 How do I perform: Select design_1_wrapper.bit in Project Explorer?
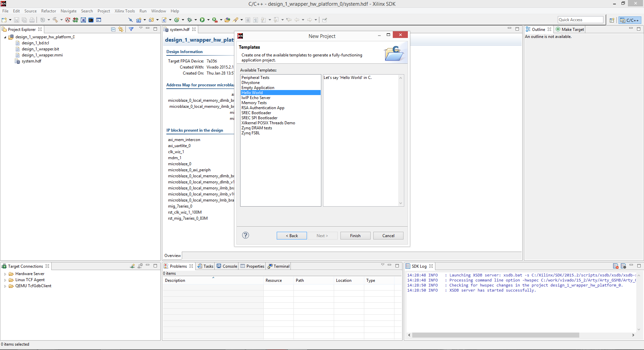(x=40, y=49)
